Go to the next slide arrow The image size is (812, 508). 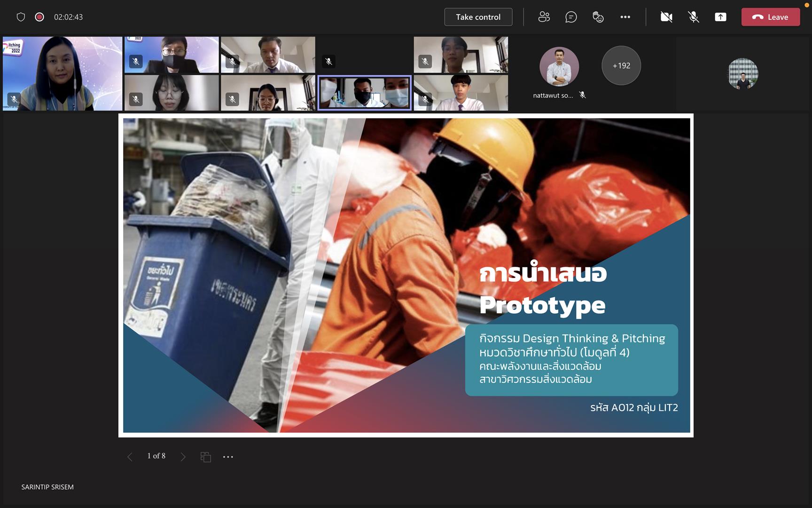coord(183,457)
